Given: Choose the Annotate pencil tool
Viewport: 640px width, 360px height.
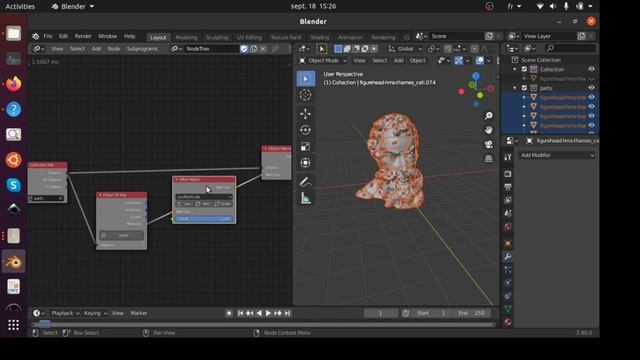Looking at the screenshot, I should pos(306,182).
